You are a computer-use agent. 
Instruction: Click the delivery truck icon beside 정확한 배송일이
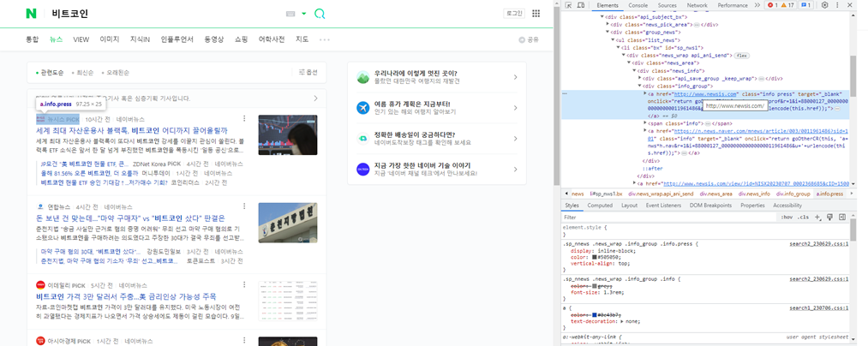coord(362,139)
